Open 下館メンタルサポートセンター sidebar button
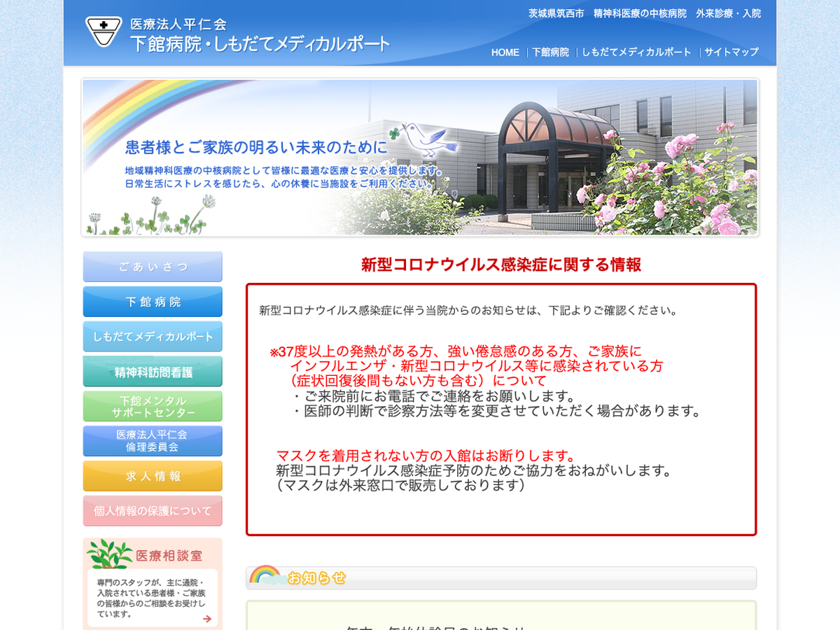Screen dimensions: 840x630 [x=153, y=407]
